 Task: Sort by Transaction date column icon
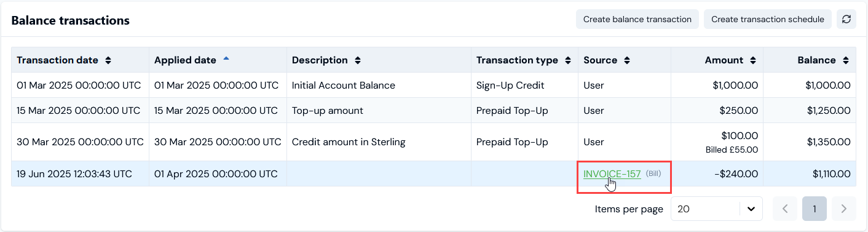click(x=108, y=60)
